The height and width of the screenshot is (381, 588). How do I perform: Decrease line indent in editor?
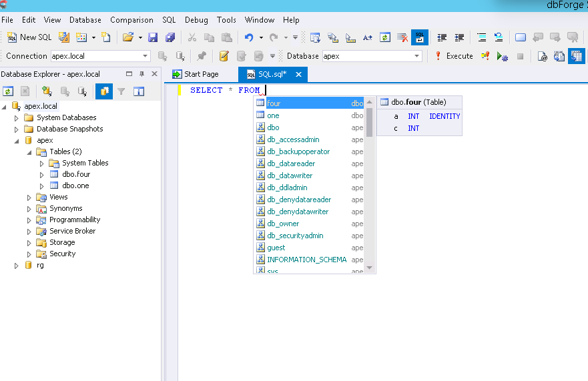point(442,37)
